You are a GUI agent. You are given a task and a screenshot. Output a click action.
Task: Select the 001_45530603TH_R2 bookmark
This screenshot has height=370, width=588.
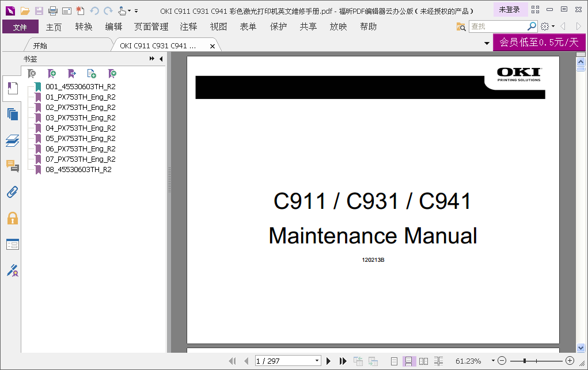point(80,86)
